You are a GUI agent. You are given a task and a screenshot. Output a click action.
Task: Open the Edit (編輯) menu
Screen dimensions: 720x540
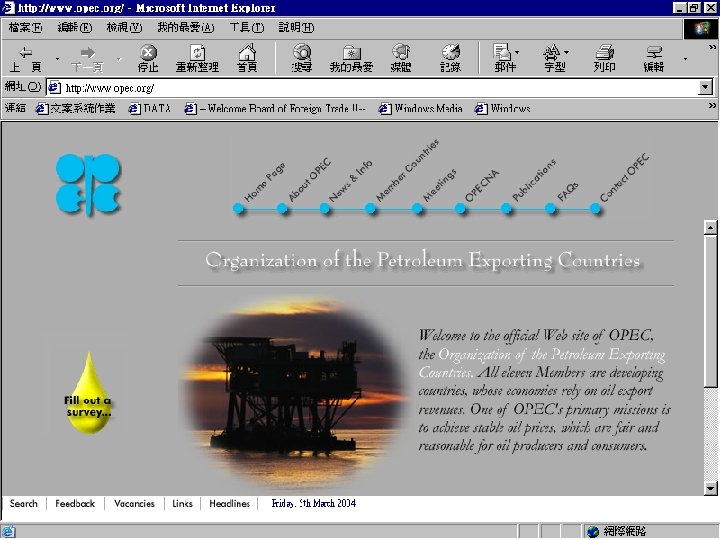74,28
